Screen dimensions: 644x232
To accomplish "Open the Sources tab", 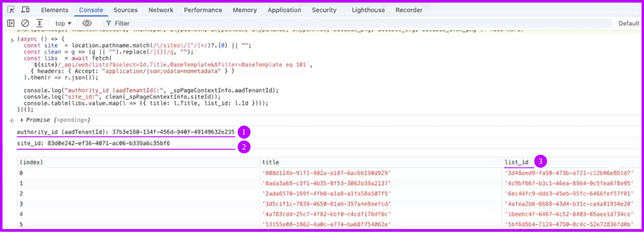I will (x=125, y=10).
